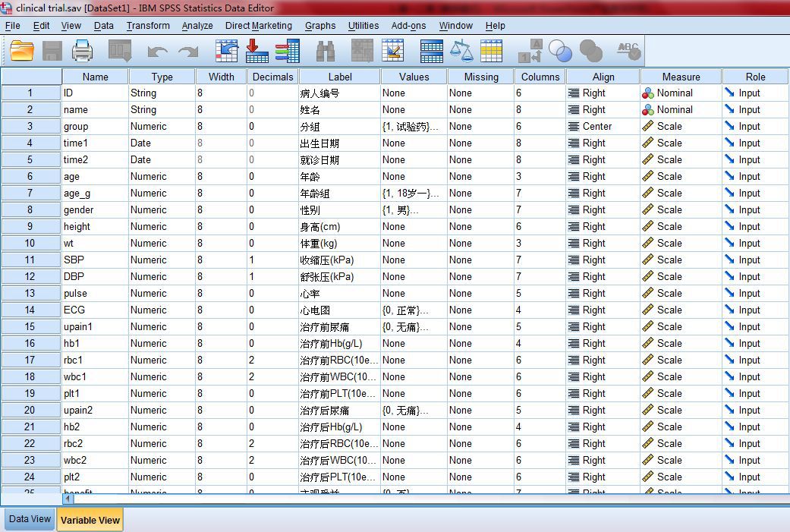The image size is (790, 532).
Task: Open Align cell for ECG row
Action: coord(603,310)
